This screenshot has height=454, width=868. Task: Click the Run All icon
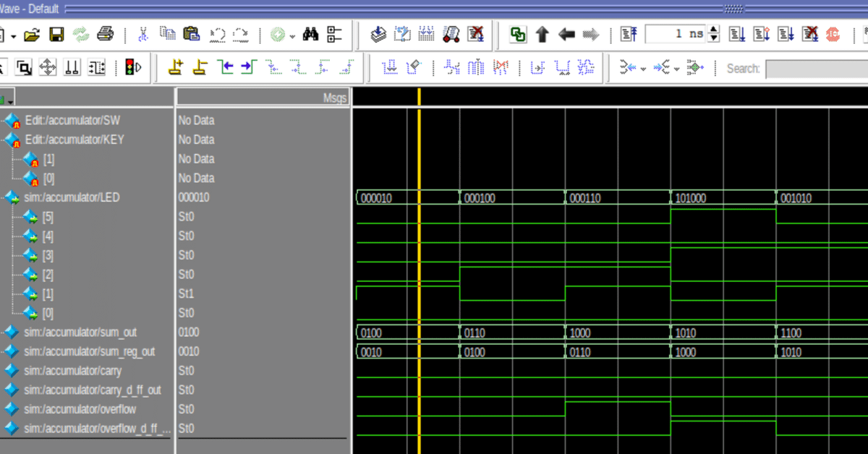[x=786, y=35]
